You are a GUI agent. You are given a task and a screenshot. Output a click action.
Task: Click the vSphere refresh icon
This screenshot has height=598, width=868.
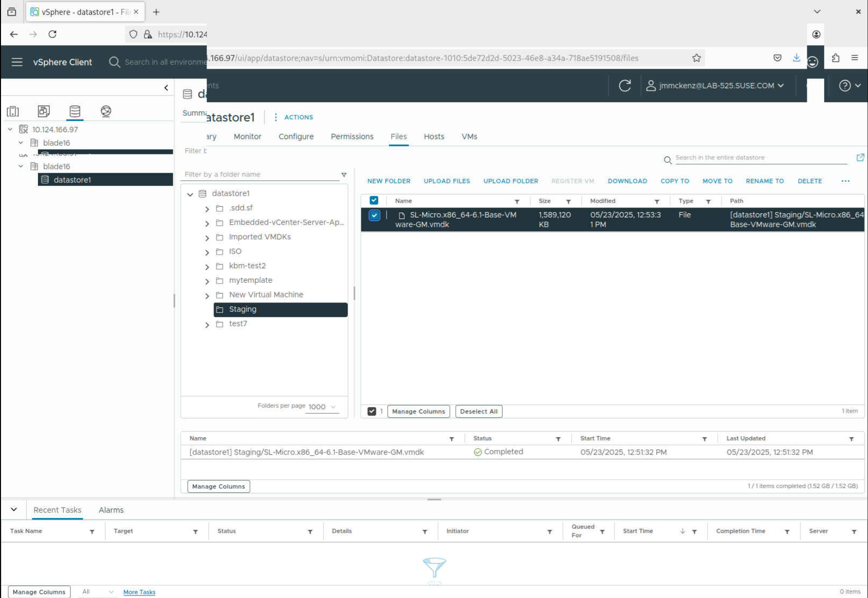[625, 86]
